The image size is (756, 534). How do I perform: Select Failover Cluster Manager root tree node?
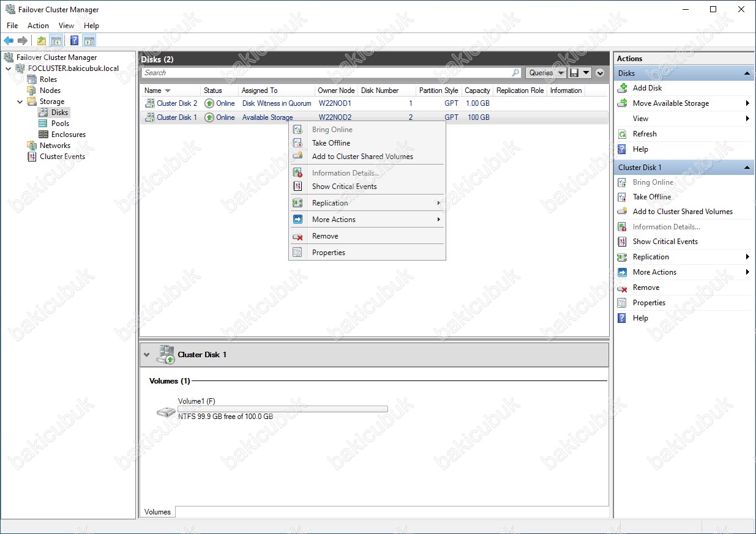[x=56, y=57]
